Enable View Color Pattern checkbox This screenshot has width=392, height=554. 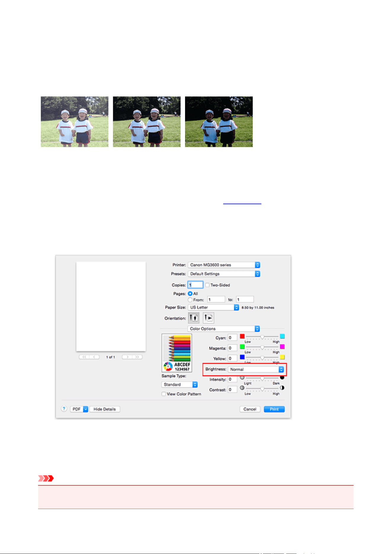(164, 394)
